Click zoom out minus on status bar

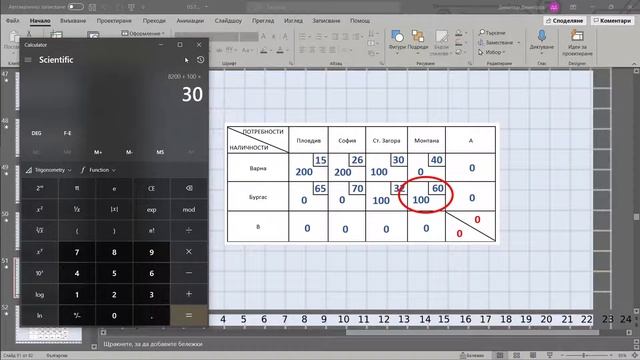[562, 356]
